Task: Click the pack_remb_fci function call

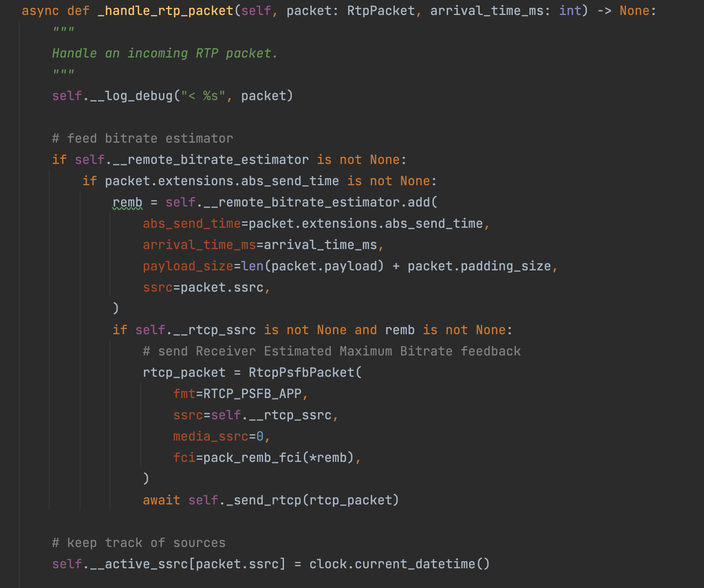Action: [252, 458]
